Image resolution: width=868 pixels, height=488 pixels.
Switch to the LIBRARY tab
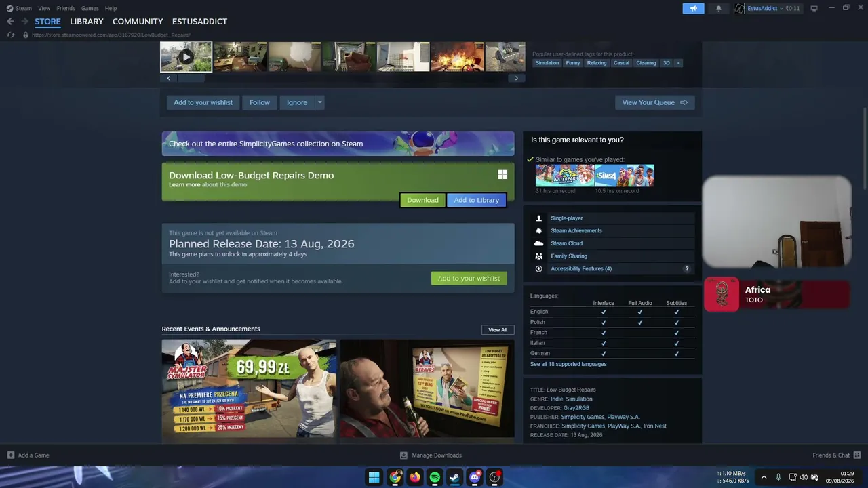pyautogui.click(x=87, y=22)
